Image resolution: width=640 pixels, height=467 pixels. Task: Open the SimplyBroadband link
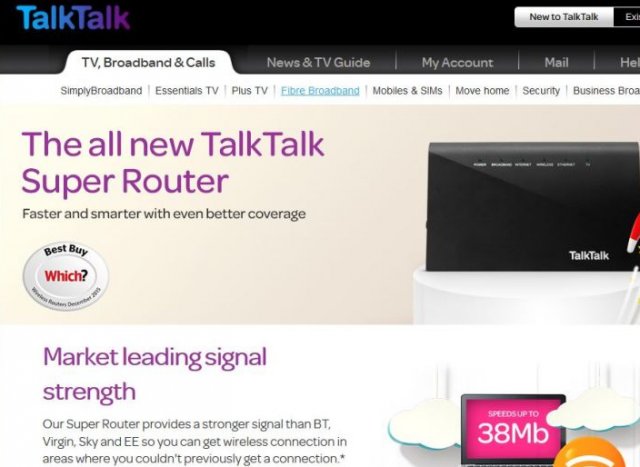tap(101, 91)
